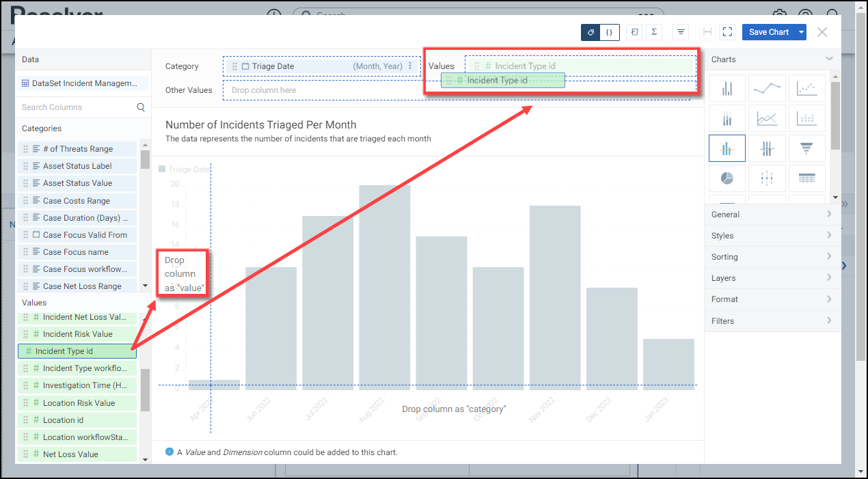Click the search magnifier in Search Columns
Viewport: 868px width, 479px height.
tap(141, 107)
